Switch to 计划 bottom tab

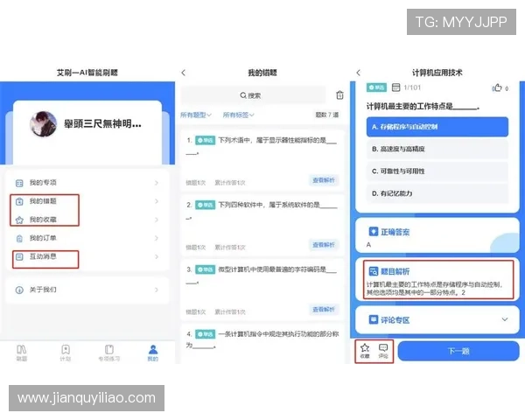66,353
